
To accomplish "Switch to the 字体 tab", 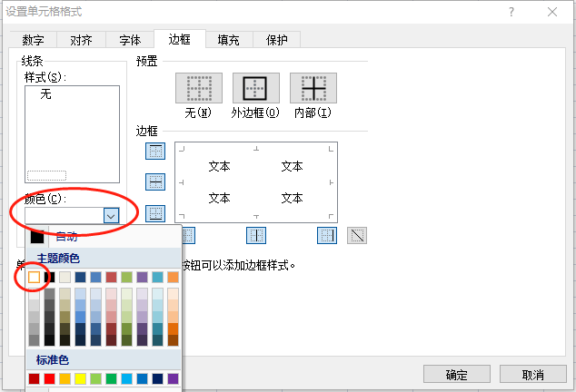I will coord(130,40).
